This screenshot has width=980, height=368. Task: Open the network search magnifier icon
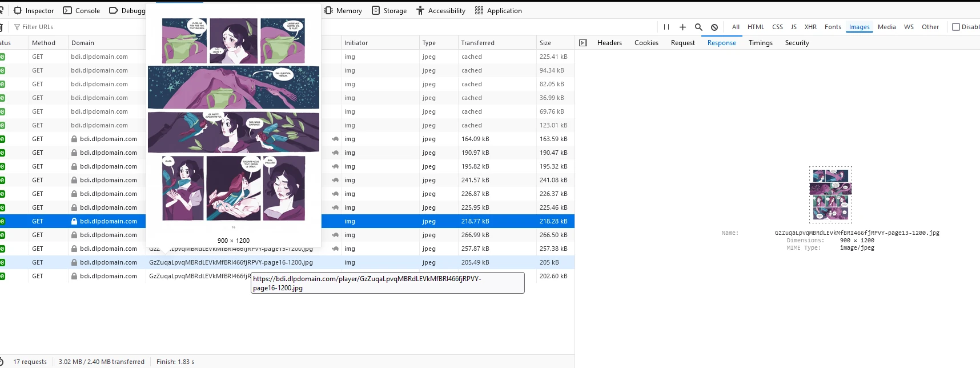tap(698, 27)
